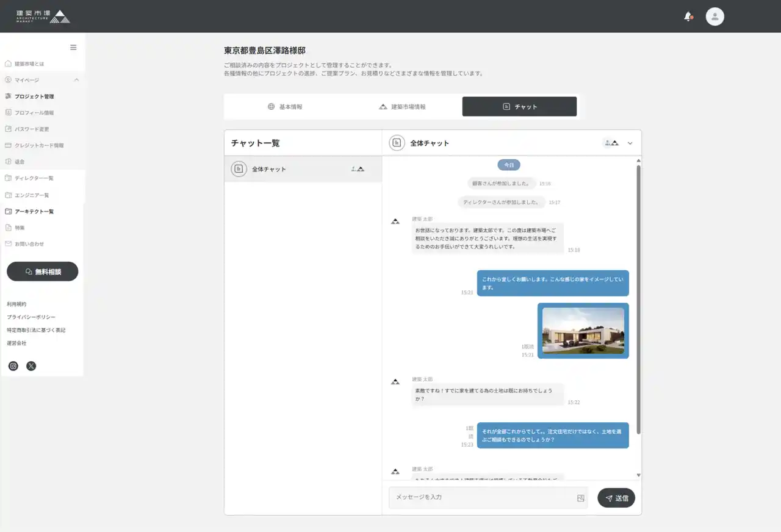Select the チャット tab
The height and width of the screenshot is (532, 781).
click(x=519, y=107)
